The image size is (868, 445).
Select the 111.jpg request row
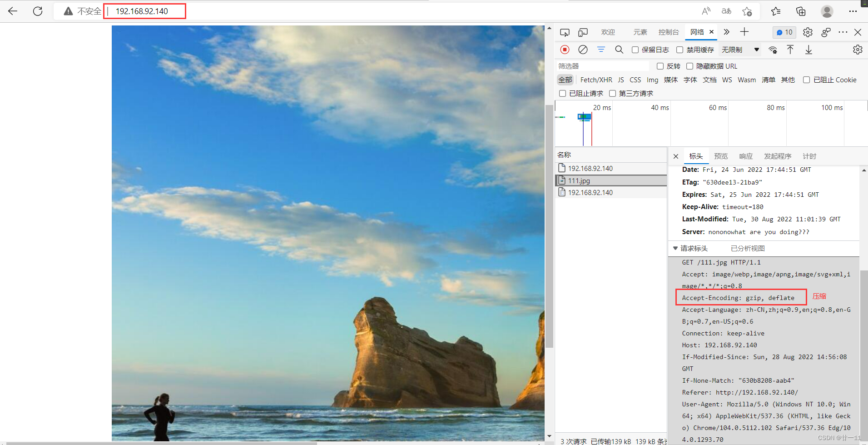click(x=611, y=180)
